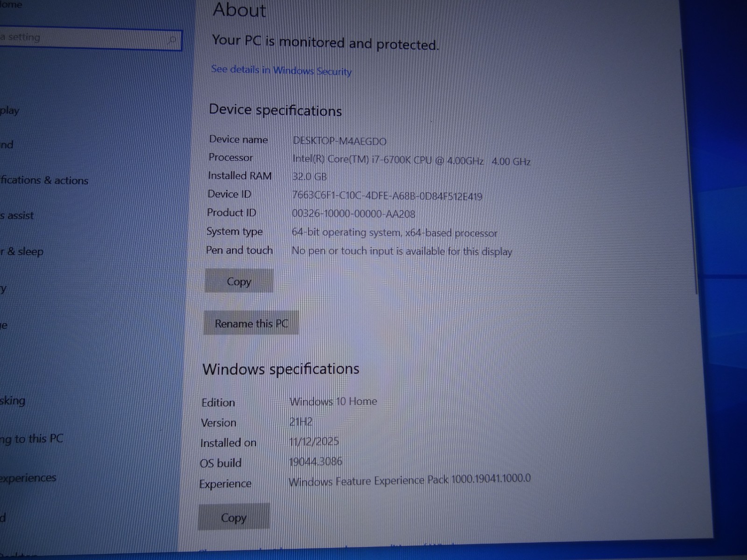
Task: Select Windows Feature Experience Pack text
Action: coord(409,480)
